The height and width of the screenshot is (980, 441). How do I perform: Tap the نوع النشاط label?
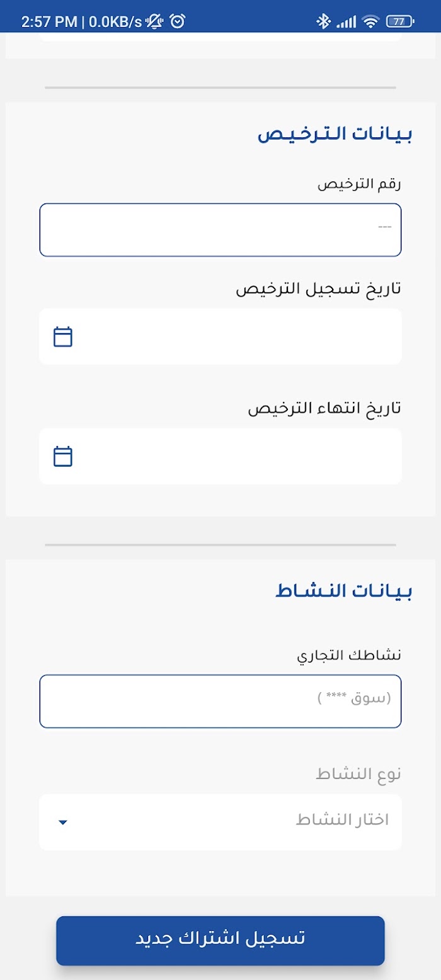coord(358,774)
